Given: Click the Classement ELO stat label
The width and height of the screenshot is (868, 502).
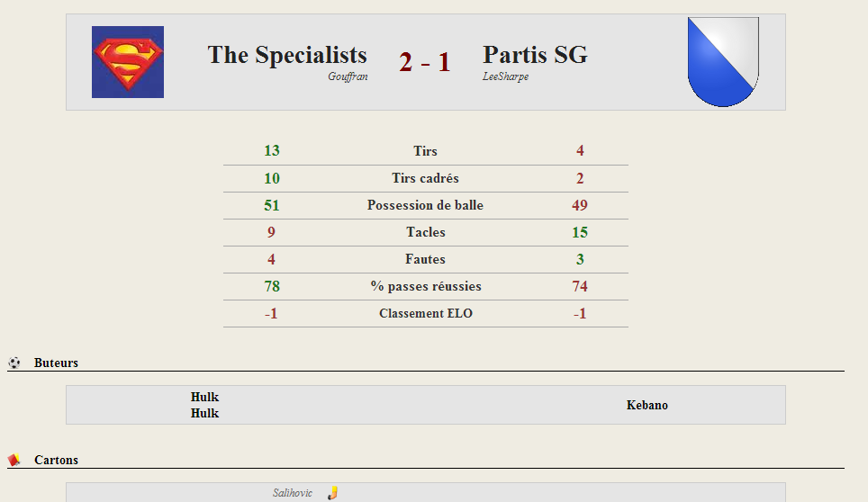Looking at the screenshot, I should (x=426, y=313).
